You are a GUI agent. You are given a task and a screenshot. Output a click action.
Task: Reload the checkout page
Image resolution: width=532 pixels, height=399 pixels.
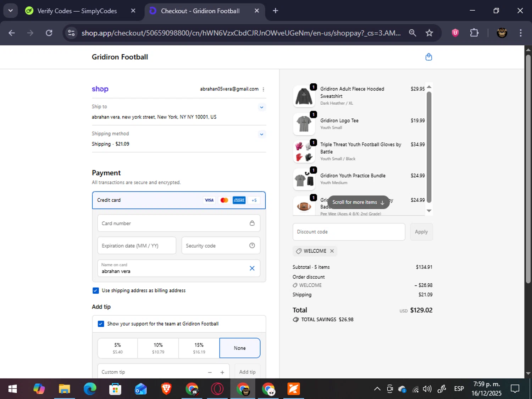(x=49, y=33)
